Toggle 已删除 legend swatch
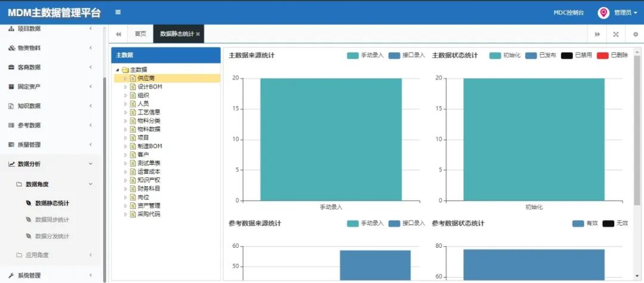This screenshot has width=644, height=283. click(x=602, y=56)
